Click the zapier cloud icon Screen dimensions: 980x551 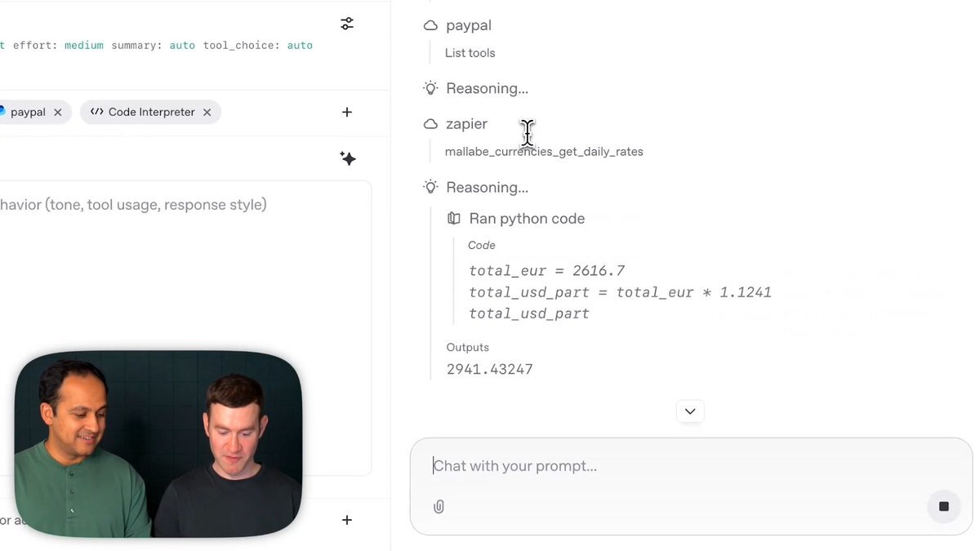(x=430, y=124)
